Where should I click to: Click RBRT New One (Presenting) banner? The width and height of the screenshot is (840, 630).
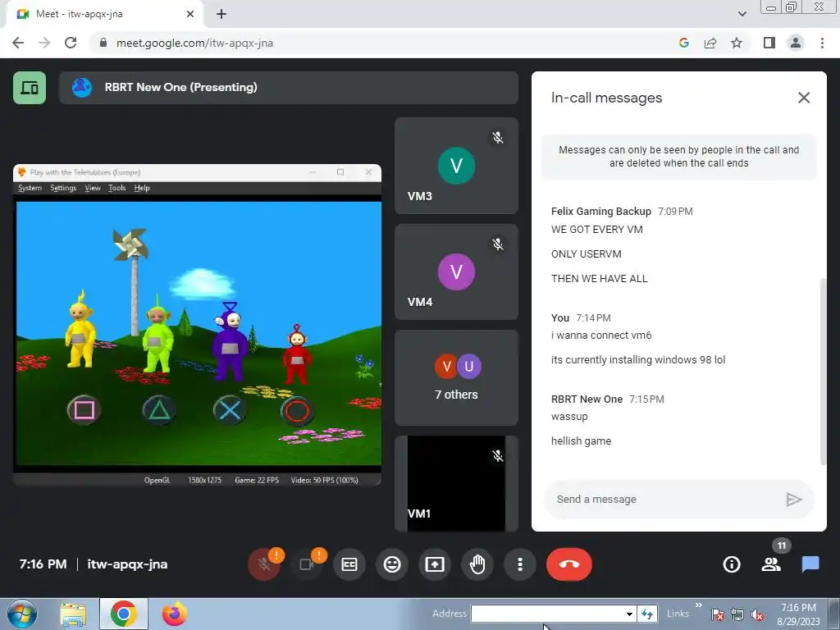point(288,87)
